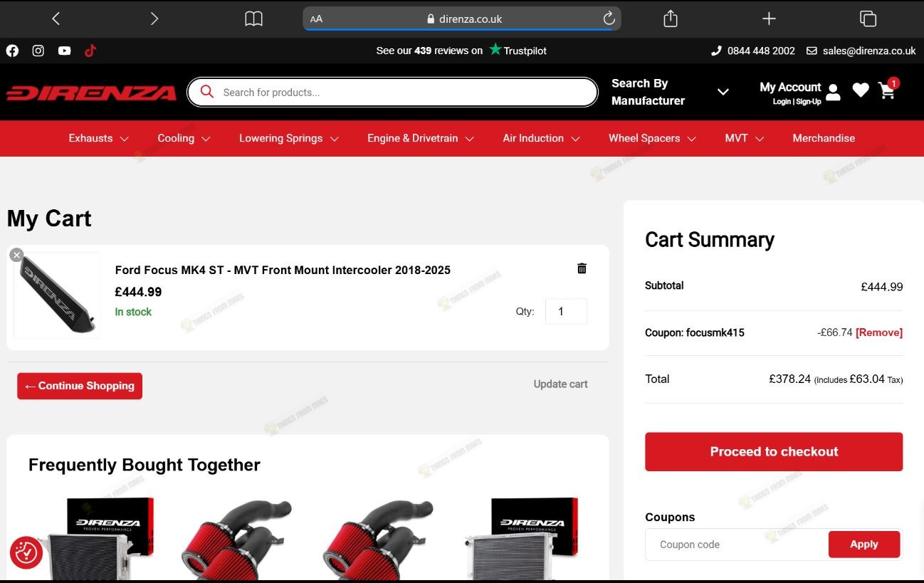This screenshot has height=583, width=924.
Task: Click the Continue Shopping button
Action: (80, 386)
